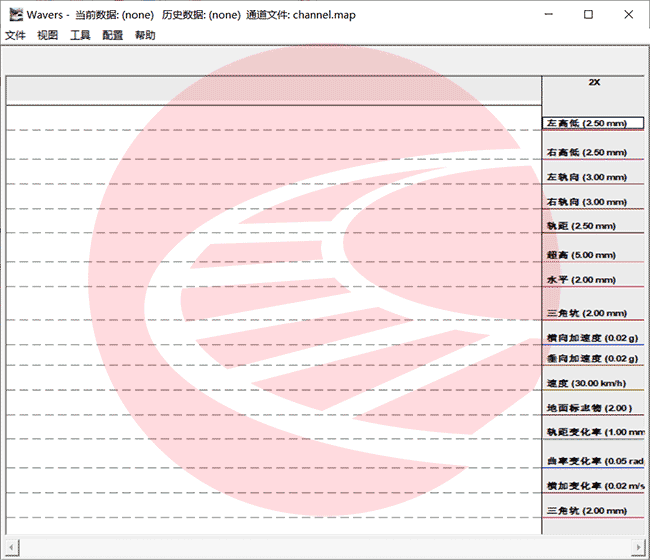Select the 速度 (30.00 km/h) channel label
650x560 pixels.
[x=587, y=384]
